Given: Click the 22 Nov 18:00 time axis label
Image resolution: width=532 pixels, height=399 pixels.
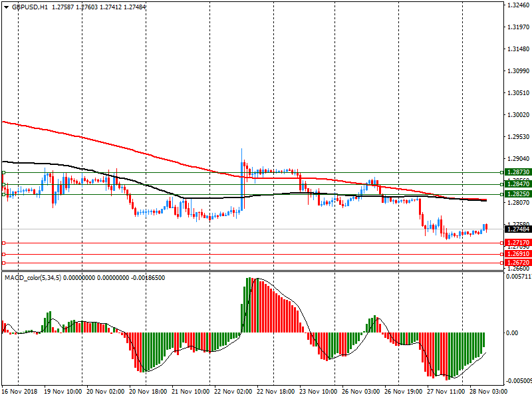Looking at the screenshot, I should pos(275,392).
